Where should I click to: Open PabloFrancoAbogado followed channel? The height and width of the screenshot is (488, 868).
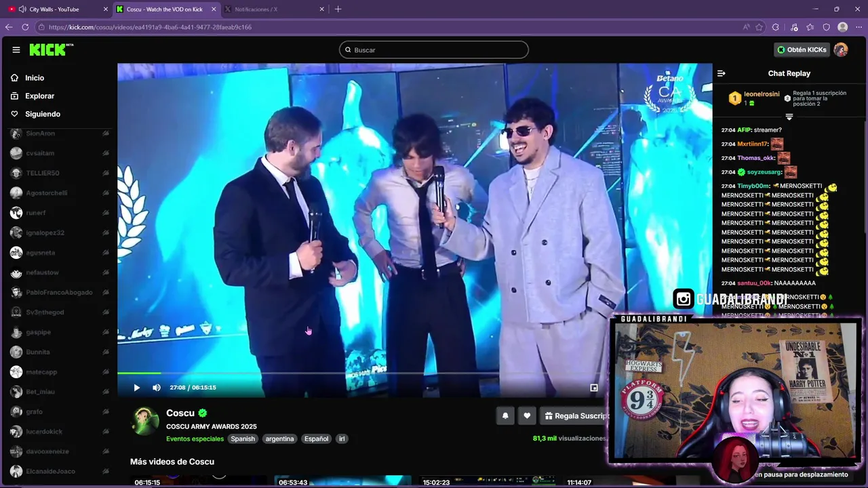(59, 292)
